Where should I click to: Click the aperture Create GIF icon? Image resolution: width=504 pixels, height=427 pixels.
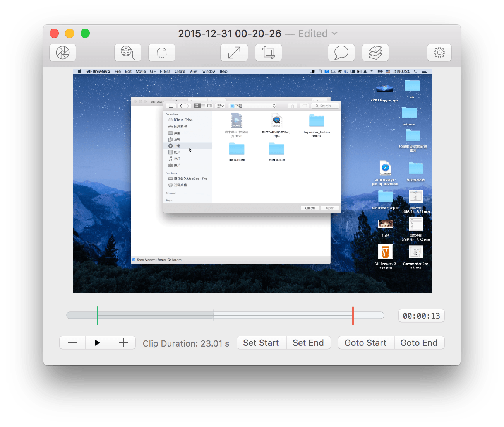coord(63,53)
